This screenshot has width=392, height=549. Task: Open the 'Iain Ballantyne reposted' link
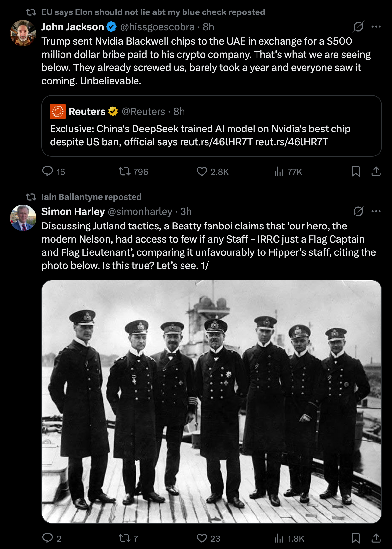coord(91,197)
